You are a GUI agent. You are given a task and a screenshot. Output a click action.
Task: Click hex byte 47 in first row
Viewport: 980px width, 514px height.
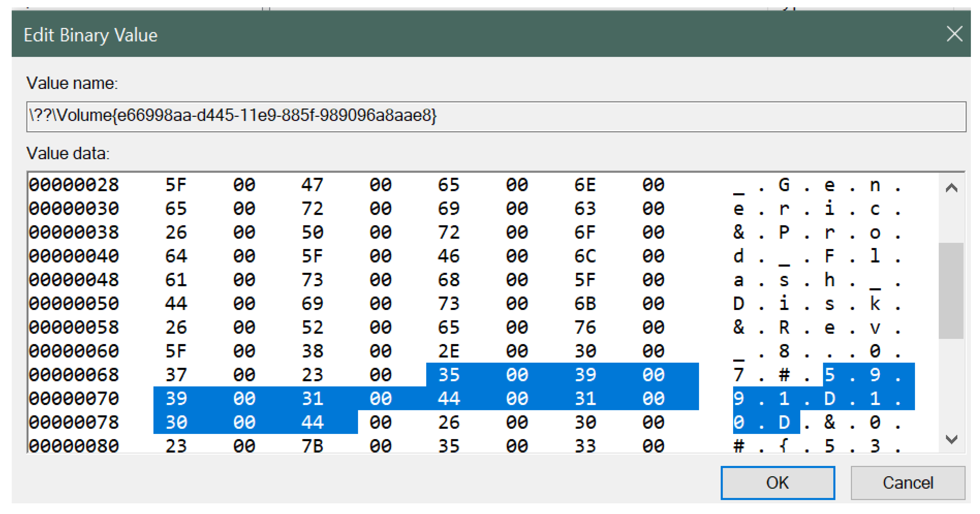pos(312,185)
